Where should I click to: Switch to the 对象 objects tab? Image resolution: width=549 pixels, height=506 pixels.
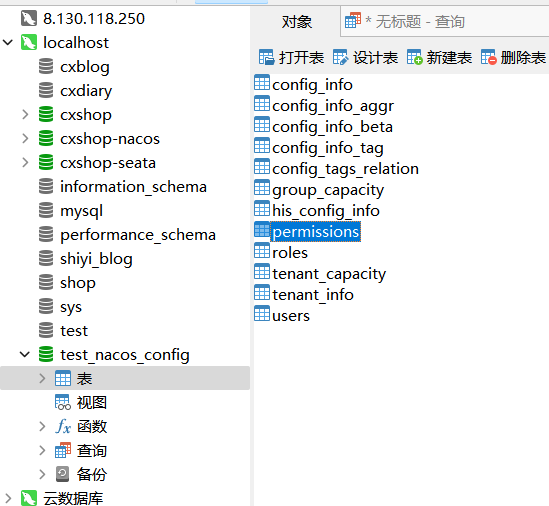tap(297, 22)
